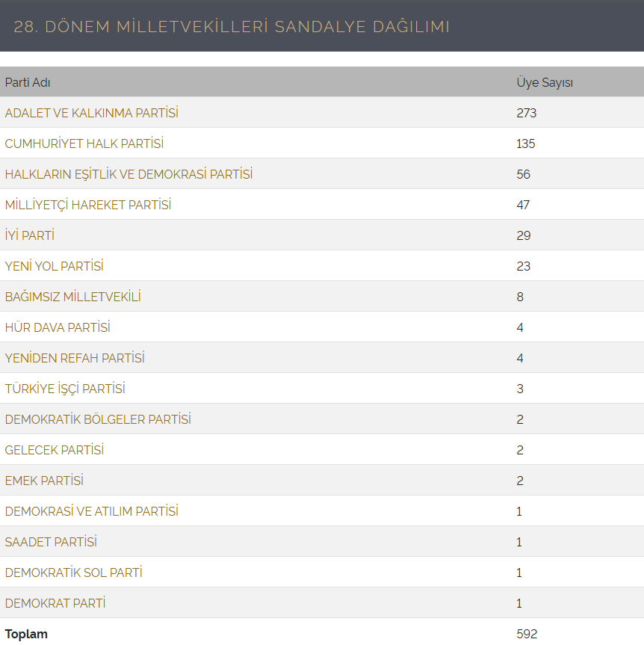Click the Üye Sayısı column header
The height and width of the screenshot is (645, 644).
tap(545, 82)
